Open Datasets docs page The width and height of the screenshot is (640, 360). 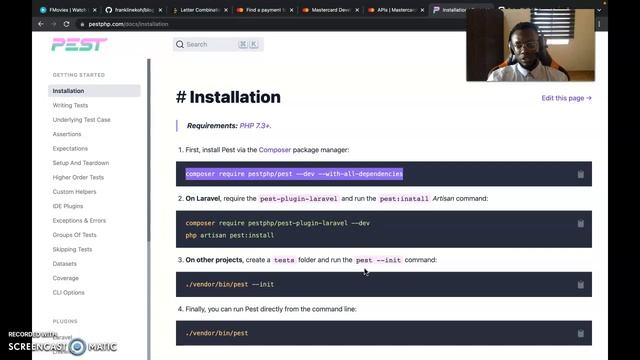tap(64, 264)
